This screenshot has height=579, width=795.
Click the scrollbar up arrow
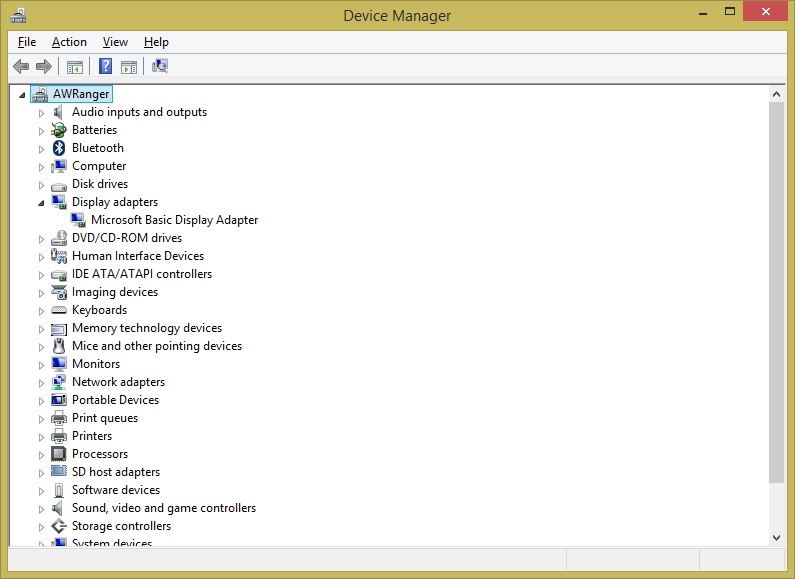pos(776,94)
